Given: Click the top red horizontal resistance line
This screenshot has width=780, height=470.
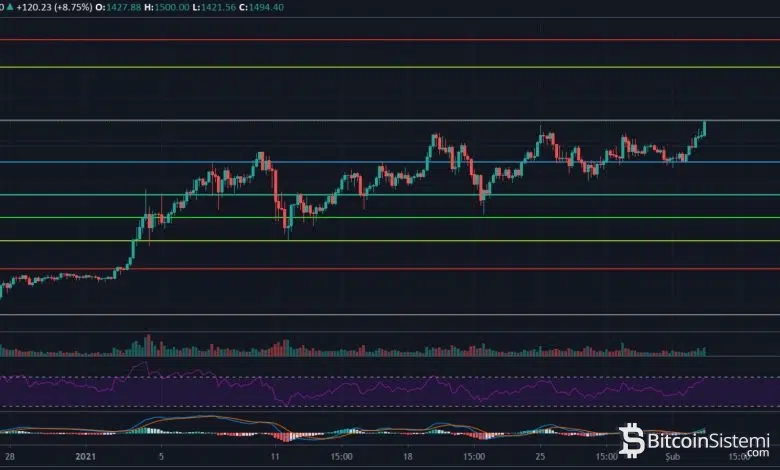Looking at the screenshot, I should [x=390, y=40].
